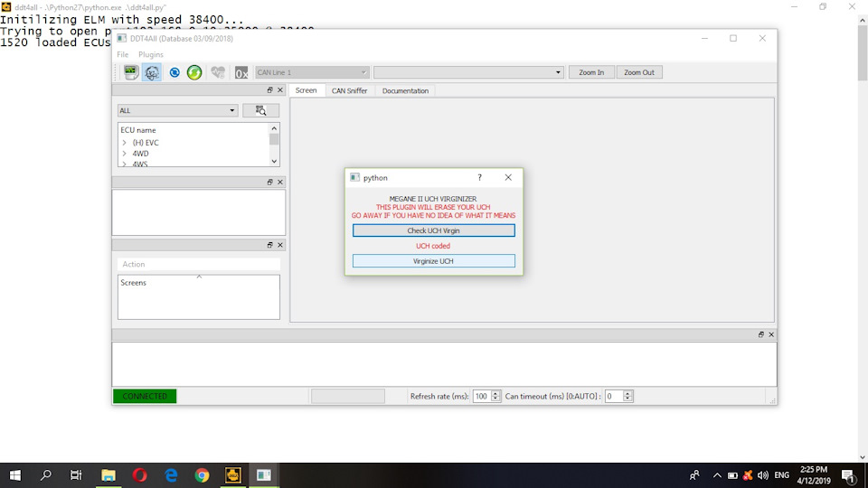Open Microsoft Edge from taskbar

[x=171, y=475]
